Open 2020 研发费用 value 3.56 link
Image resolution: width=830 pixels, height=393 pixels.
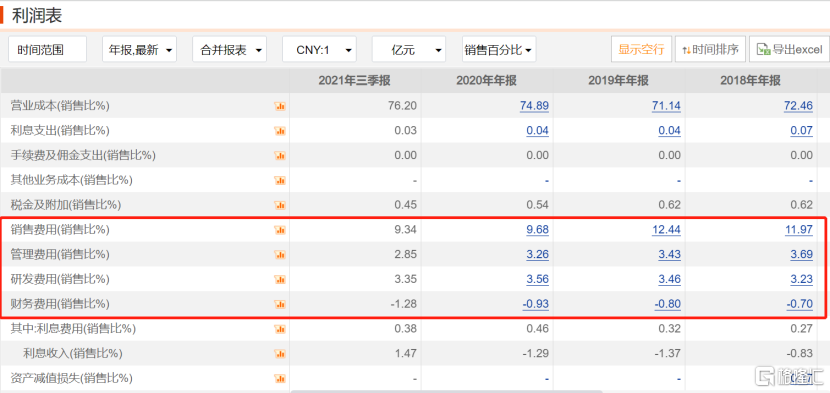537,280
